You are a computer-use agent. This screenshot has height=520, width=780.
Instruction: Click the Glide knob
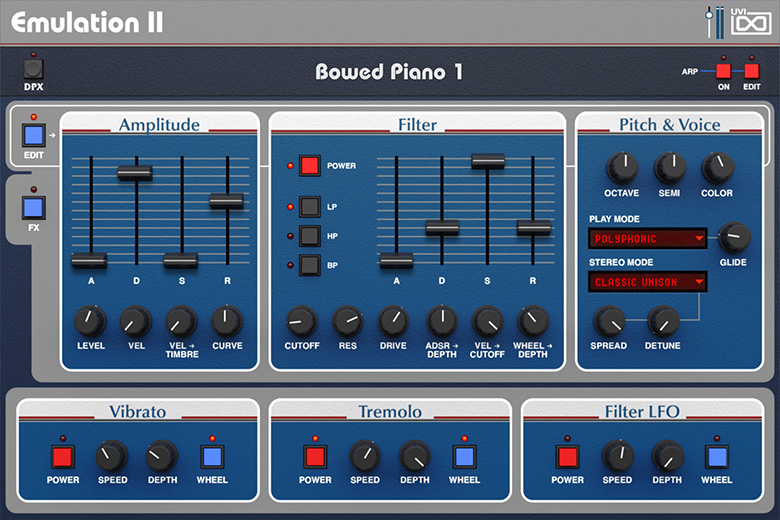pyautogui.click(x=734, y=237)
